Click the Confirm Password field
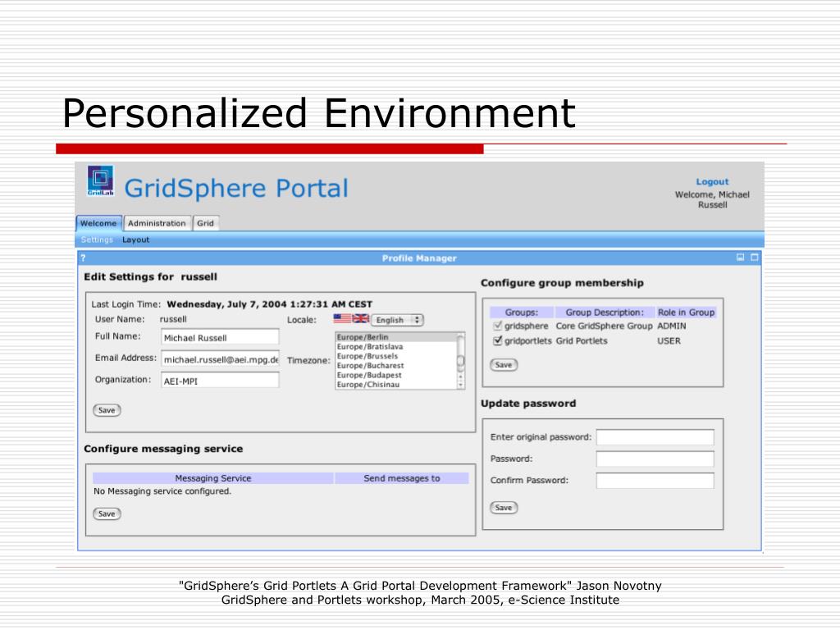This screenshot has width=840, height=630. click(x=655, y=481)
